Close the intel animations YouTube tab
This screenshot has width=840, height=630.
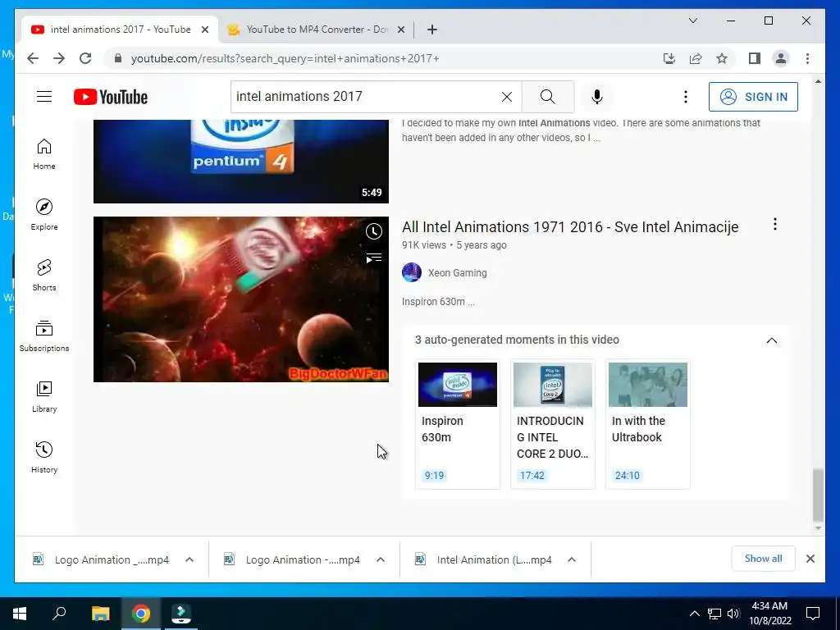click(x=204, y=30)
